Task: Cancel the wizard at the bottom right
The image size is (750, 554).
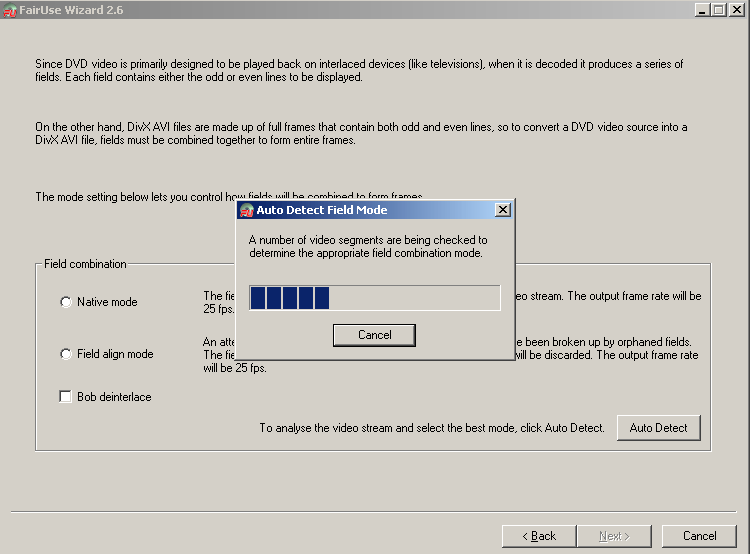Action: (x=699, y=536)
